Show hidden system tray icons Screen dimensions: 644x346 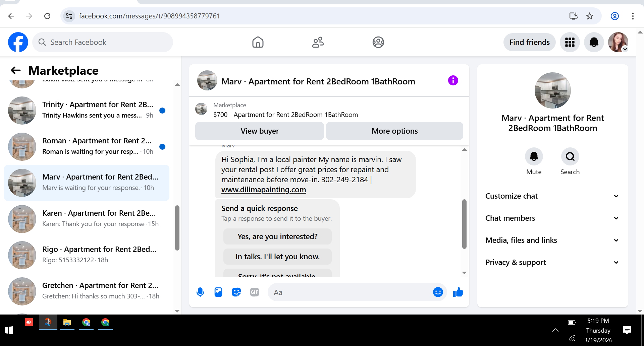pos(555,330)
